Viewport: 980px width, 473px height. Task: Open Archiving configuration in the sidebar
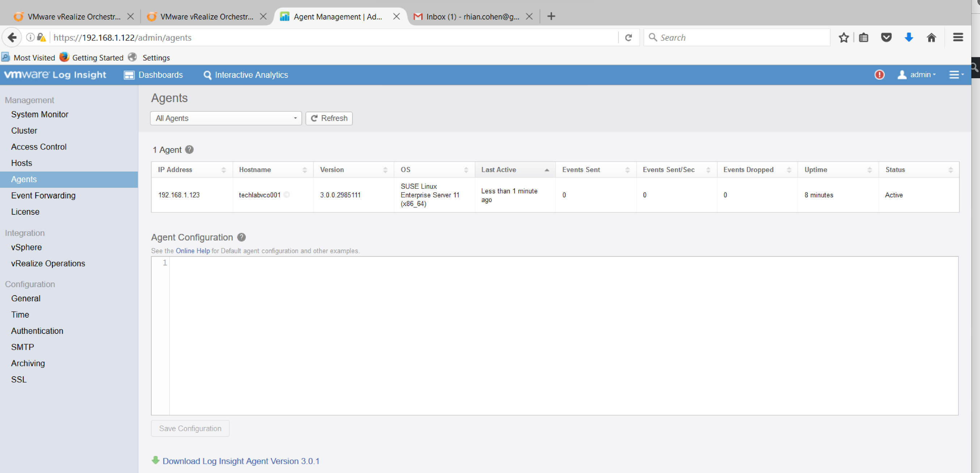tap(28, 363)
